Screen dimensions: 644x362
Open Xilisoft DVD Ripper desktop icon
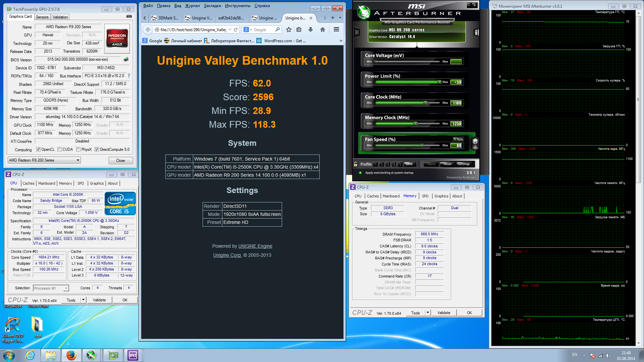13,329
